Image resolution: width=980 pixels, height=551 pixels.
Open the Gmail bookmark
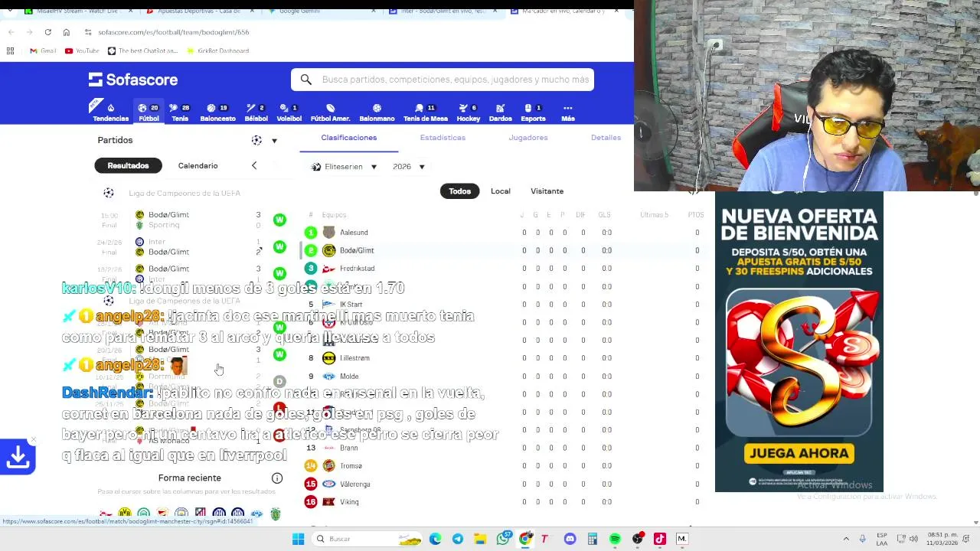(43, 51)
